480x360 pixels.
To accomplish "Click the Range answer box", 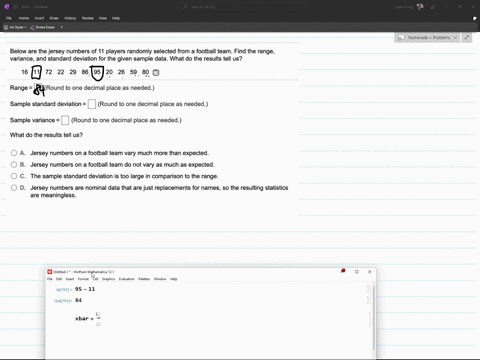I will click(x=38, y=88).
